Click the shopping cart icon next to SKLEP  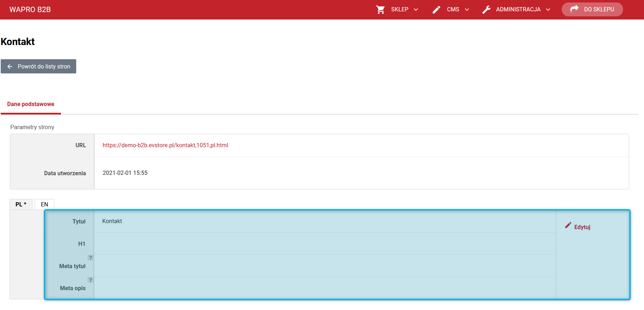pyautogui.click(x=380, y=10)
